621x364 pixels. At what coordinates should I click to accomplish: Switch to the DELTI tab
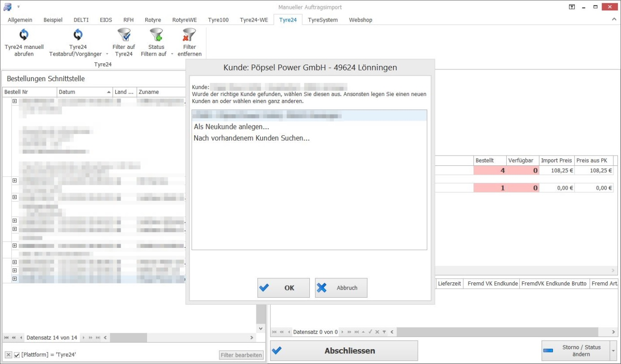click(81, 20)
